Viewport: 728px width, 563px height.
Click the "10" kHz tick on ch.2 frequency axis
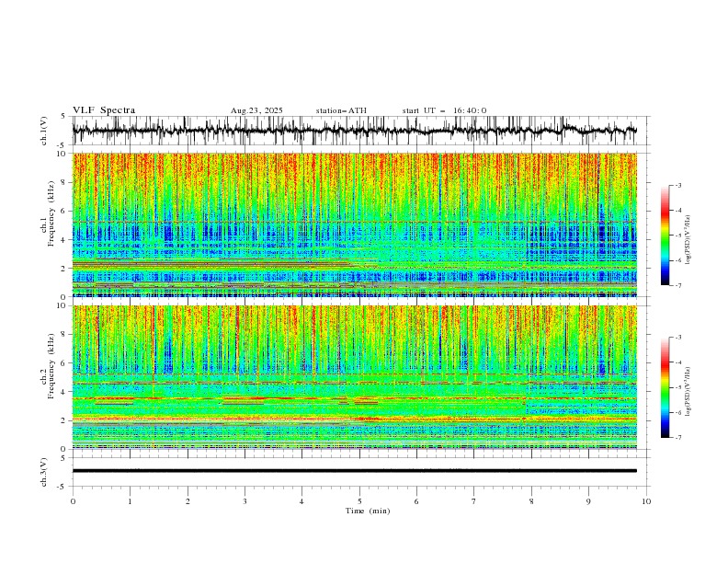click(x=63, y=305)
